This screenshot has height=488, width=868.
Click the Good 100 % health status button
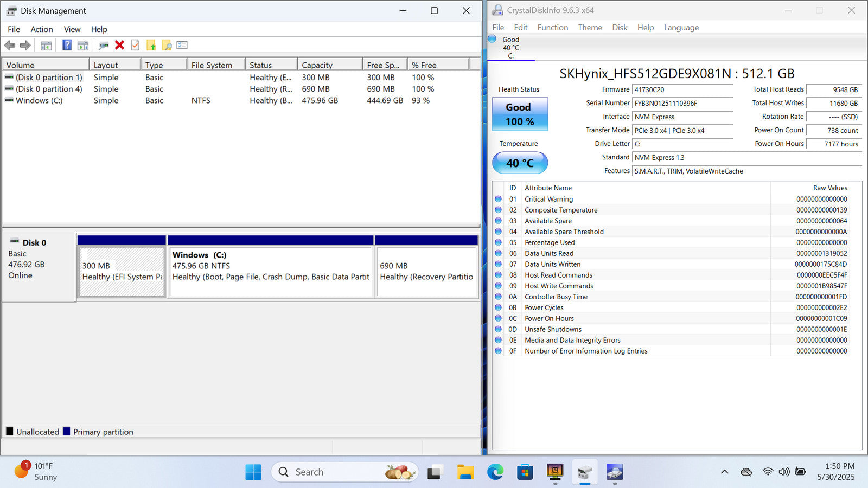[x=520, y=114]
